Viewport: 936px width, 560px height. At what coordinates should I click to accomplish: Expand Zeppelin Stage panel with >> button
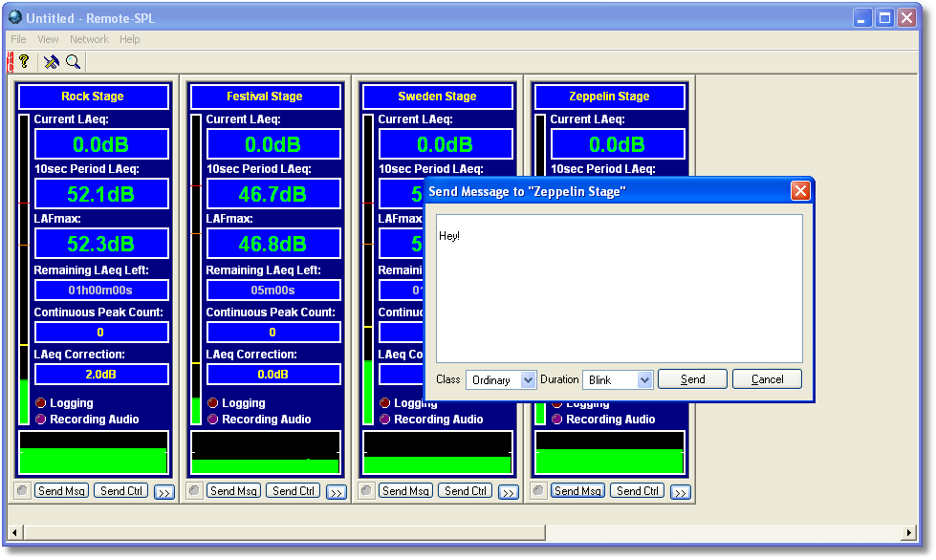[x=680, y=492]
